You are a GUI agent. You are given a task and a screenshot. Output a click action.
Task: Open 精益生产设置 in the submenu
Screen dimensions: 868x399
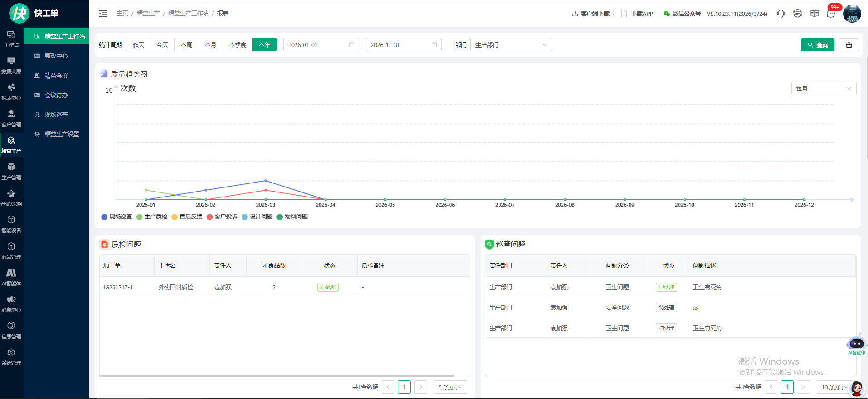[x=56, y=134]
